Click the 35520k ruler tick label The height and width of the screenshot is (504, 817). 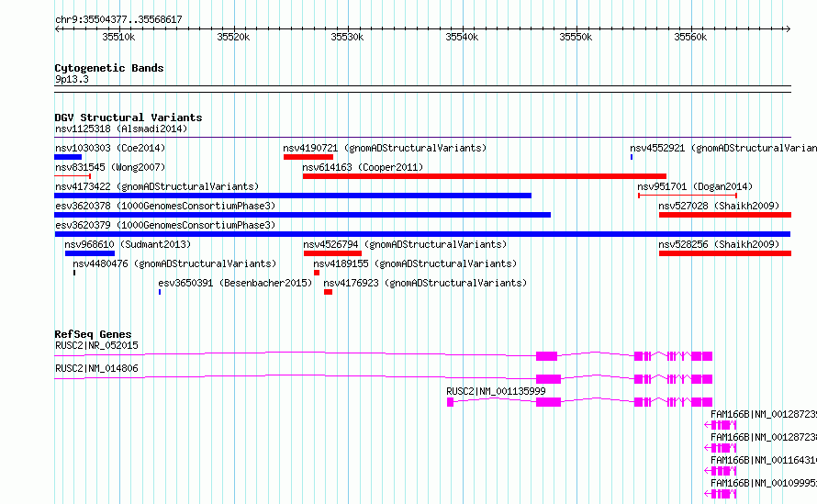click(233, 37)
